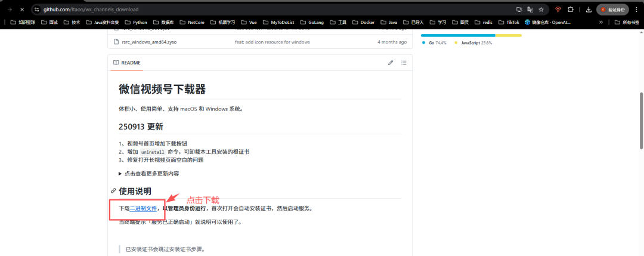Click the stop loading X button

[x=21, y=10]
